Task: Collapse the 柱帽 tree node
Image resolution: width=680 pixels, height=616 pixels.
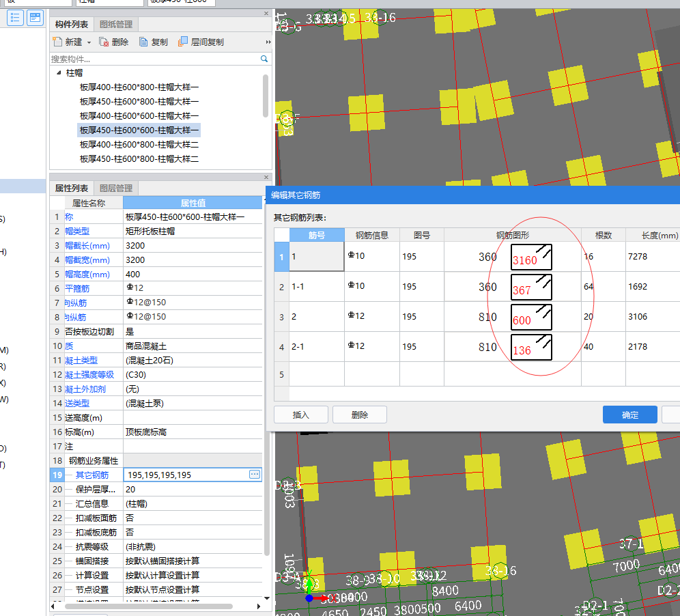Action: (59, 72)
